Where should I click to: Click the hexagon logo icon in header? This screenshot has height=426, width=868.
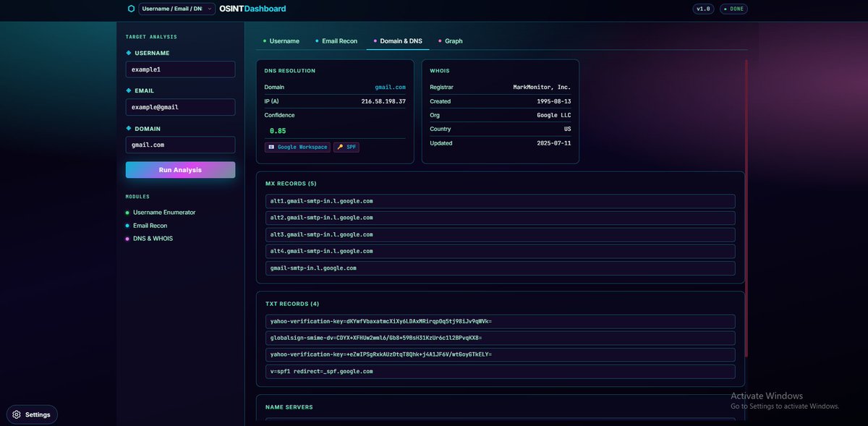[131, 9]
